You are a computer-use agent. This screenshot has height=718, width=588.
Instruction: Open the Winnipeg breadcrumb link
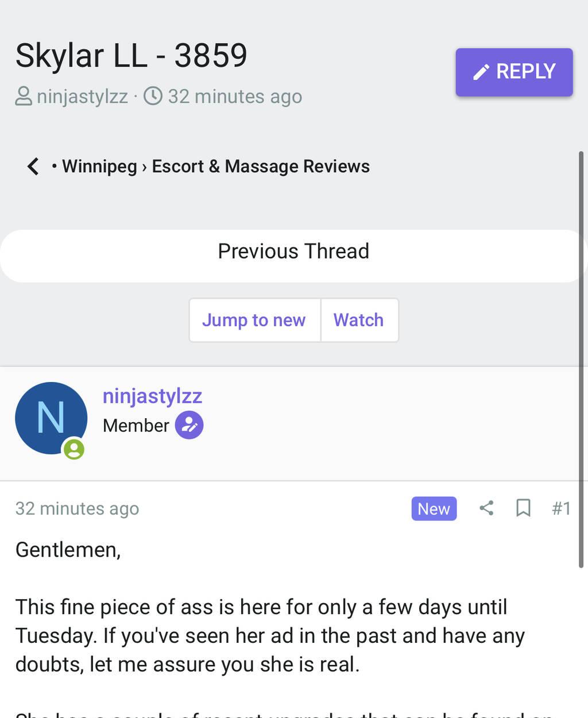coord(99,167)
